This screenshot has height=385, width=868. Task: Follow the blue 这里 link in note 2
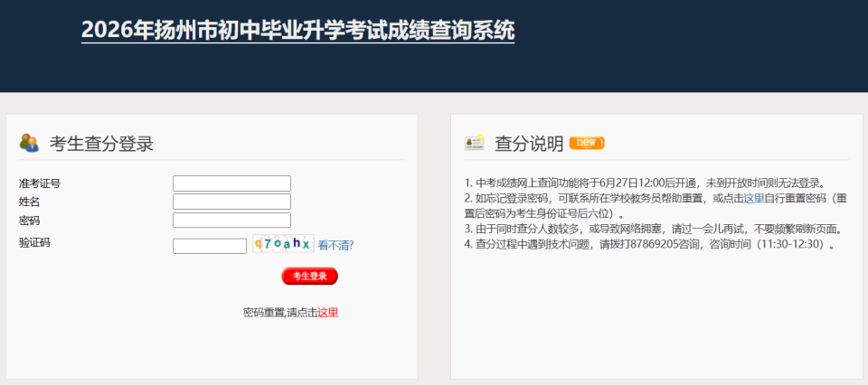(x=754, y=198)
